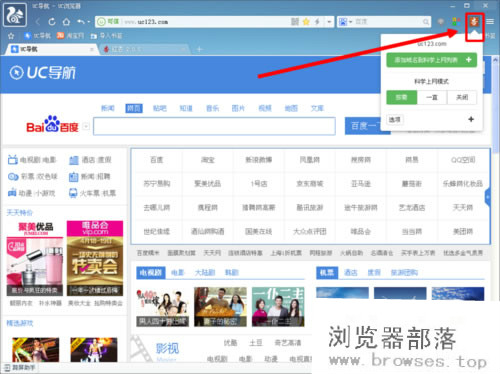
Task: Click the 聚美优品 ad thumbnail
Action: [x=35, y=258]
